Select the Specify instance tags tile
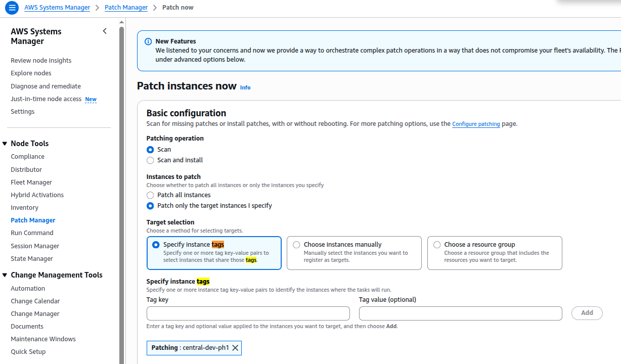Image resolution: width=621 pixels, height=364 pixels. tap(214, 253)
